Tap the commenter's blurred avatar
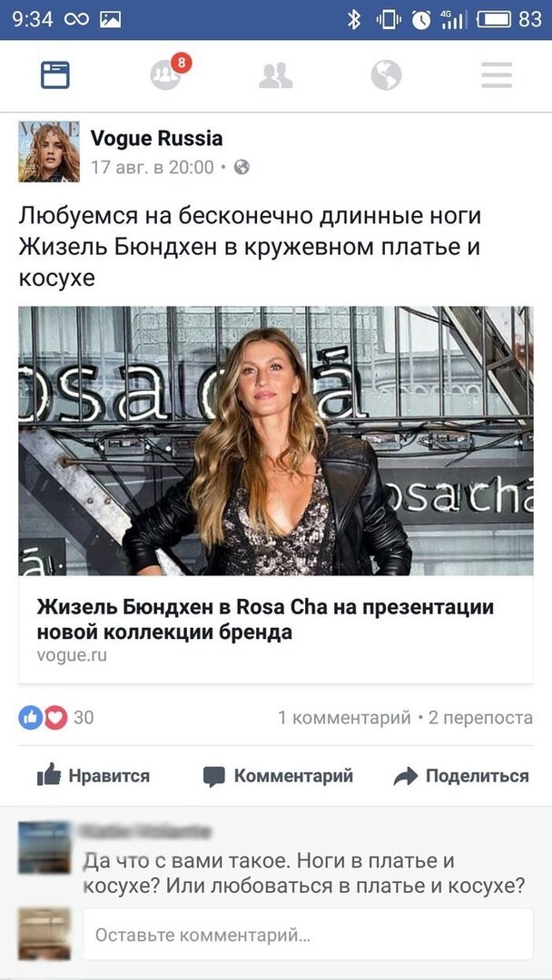 pyautogui.click(x=44, y=848)
